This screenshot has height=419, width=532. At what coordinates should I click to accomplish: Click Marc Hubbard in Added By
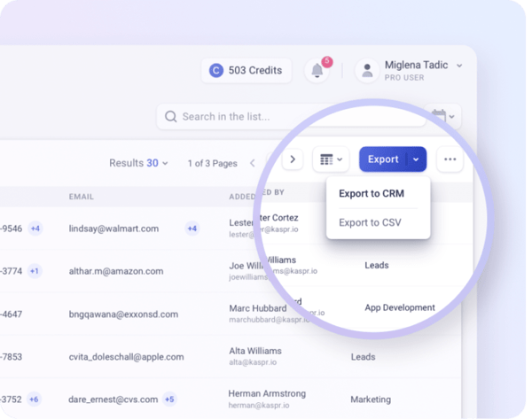[258, 308]
